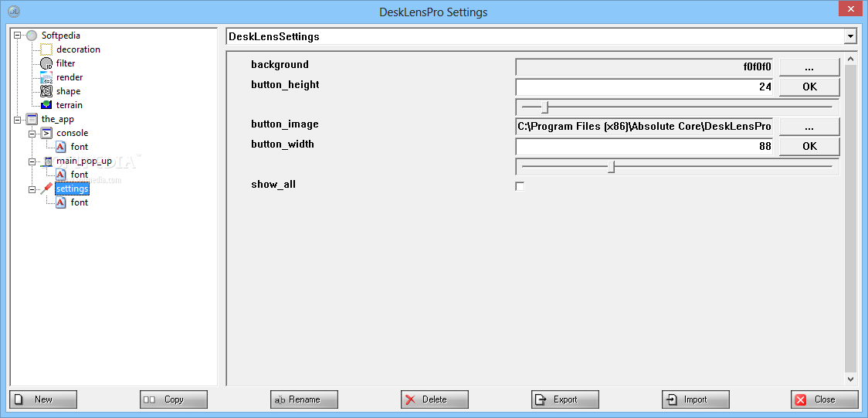Click the Export button
This screenshot has height=418, width=868.
pyautogui.click(x=565, y=399)
